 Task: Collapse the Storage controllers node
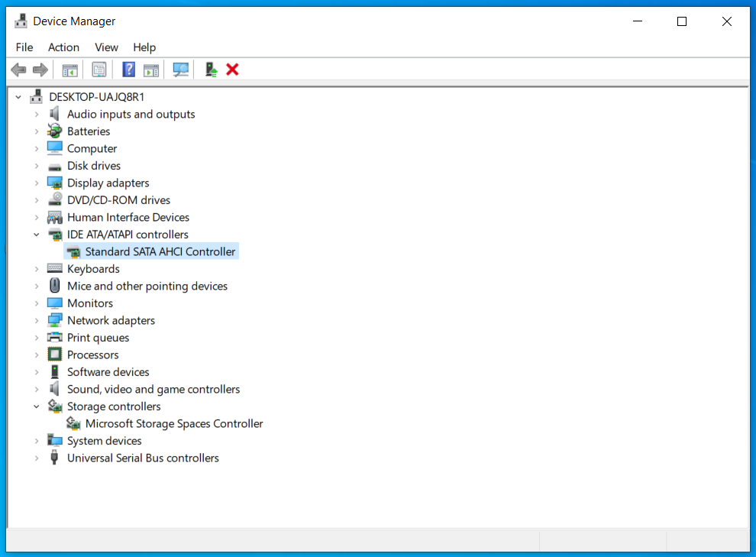[x=36, y=406]
